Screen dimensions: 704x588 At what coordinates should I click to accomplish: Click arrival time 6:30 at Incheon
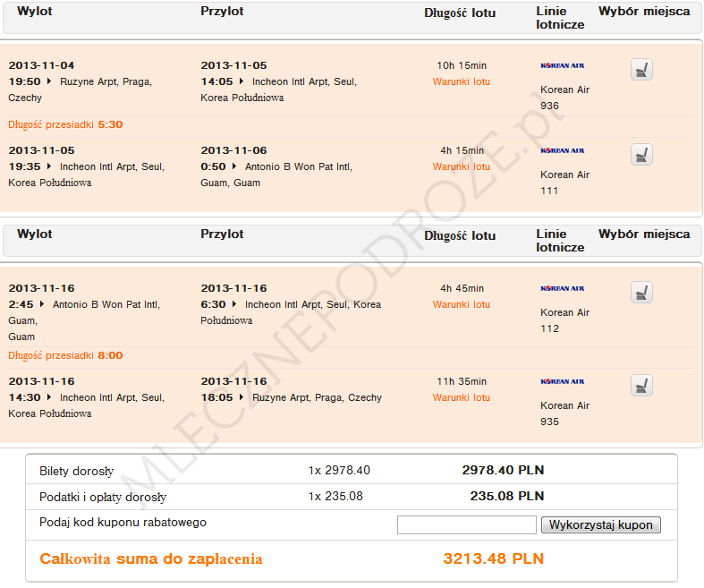213,304
